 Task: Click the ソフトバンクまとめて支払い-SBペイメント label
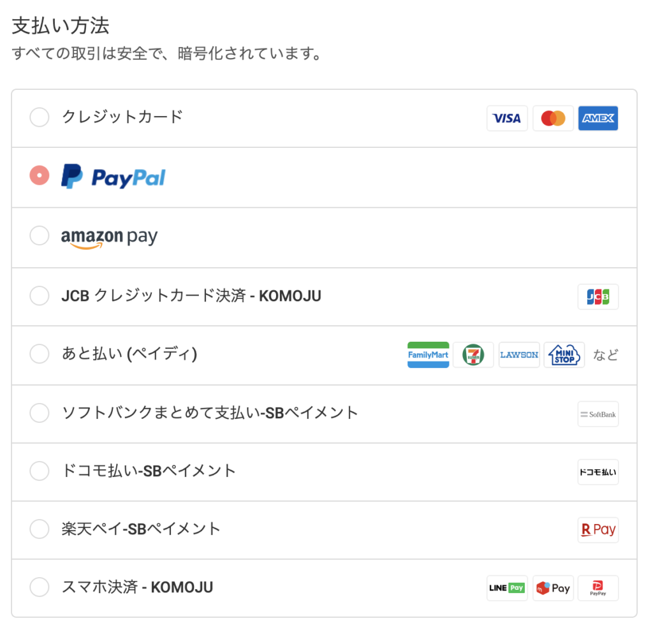[x=210, y=413]
